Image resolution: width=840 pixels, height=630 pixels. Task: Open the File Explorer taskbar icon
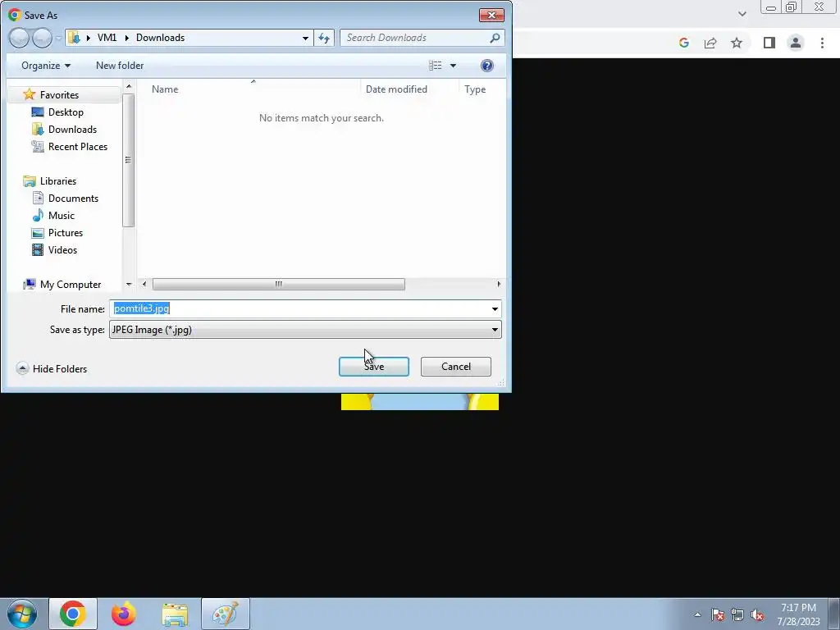(x=175, y=614)
